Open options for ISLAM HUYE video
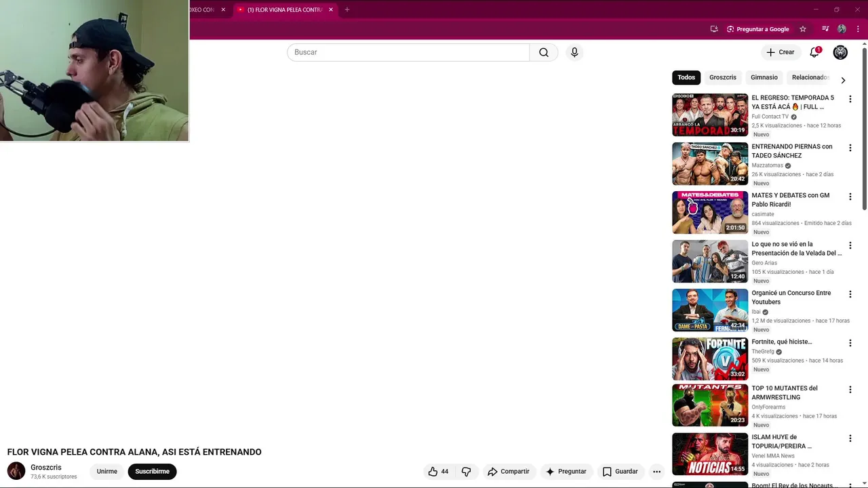Image resolution: width=868 pixels, height=488 pixels. pos(850,439)
